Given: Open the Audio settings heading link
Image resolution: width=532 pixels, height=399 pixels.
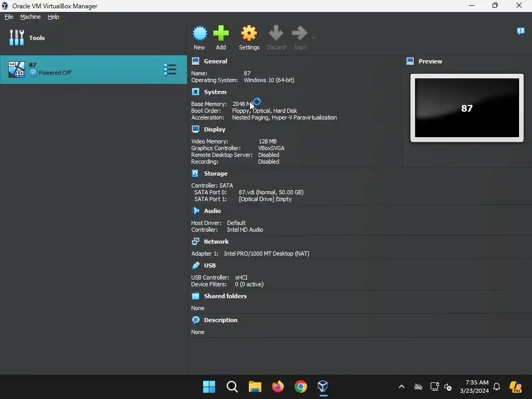Looking at the screenshot, I should click(x=212, y=211).
